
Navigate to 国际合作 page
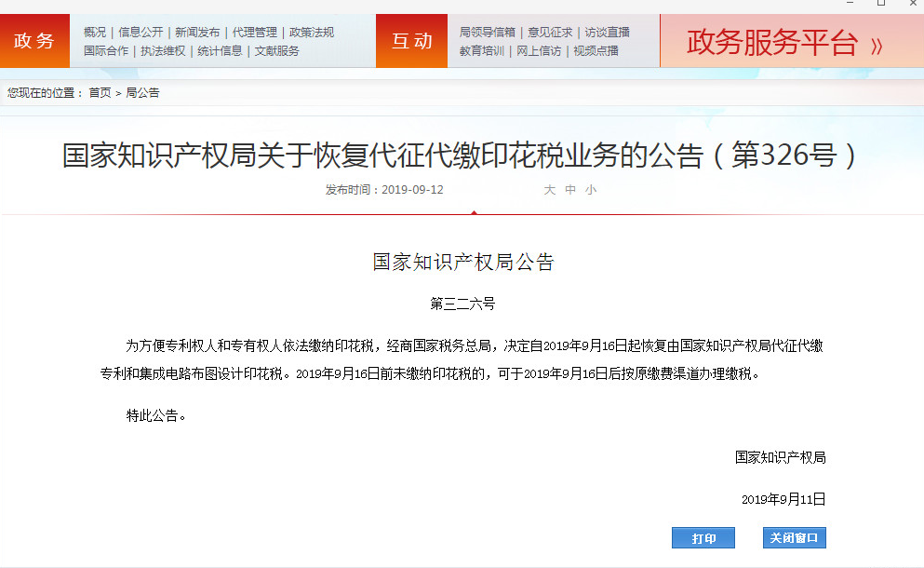point(106,51)
